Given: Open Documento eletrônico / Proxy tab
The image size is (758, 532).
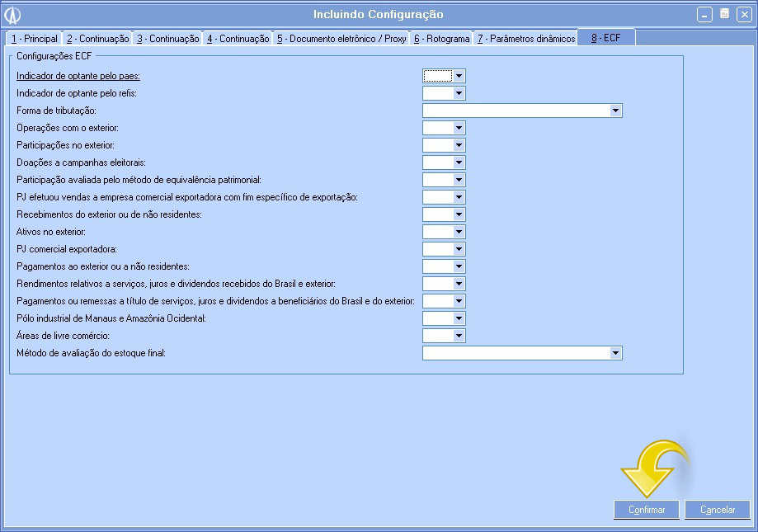Looking at the screenshot, I should (341, 39).
